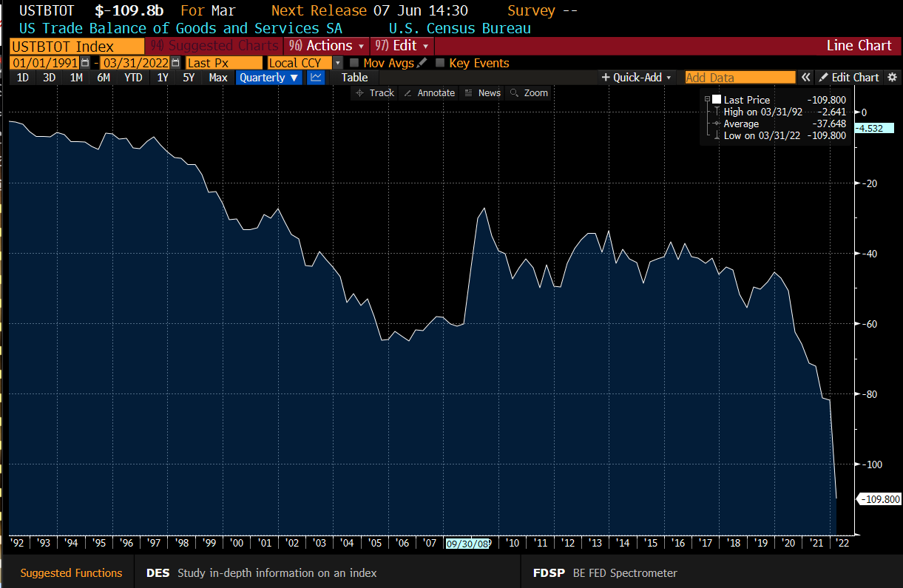The image size is (903, 588).
Task: Edit moving averages pencil icon
Action: 422,63
